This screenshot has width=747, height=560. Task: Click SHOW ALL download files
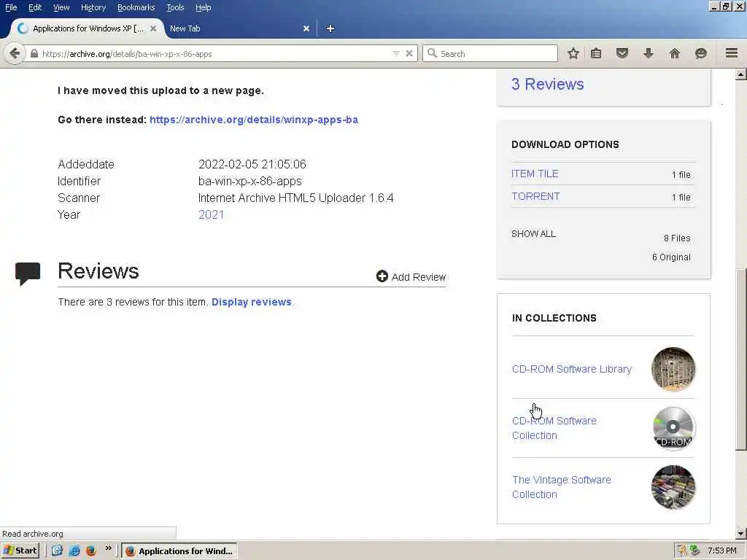tap(533, 234)
